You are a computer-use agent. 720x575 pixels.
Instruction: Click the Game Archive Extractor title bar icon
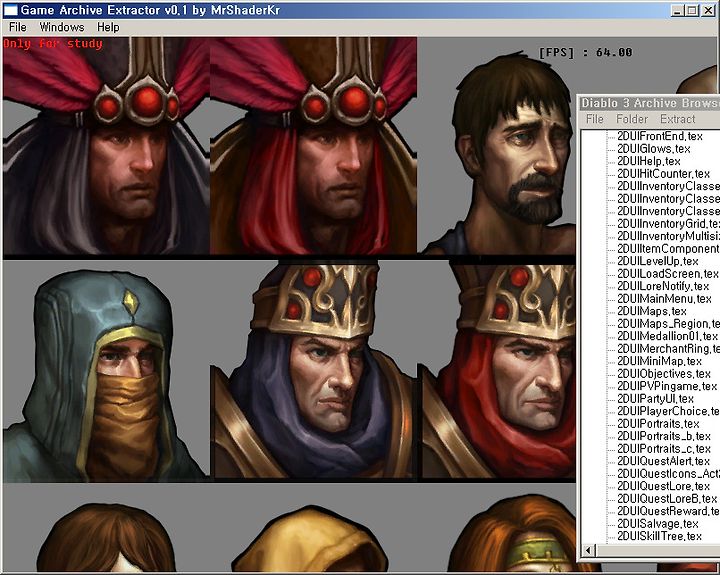pos(10,10)
